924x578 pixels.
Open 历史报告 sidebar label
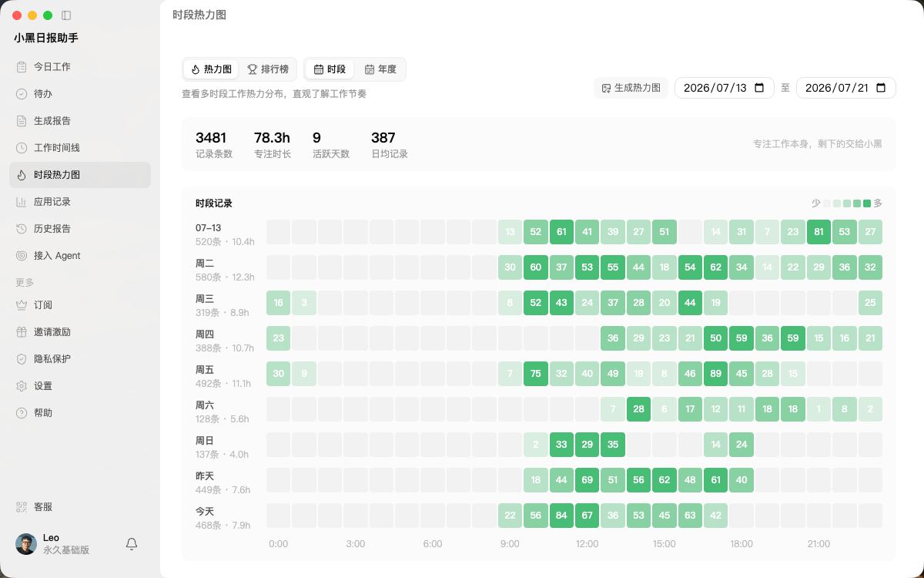(x=52, y=229)
